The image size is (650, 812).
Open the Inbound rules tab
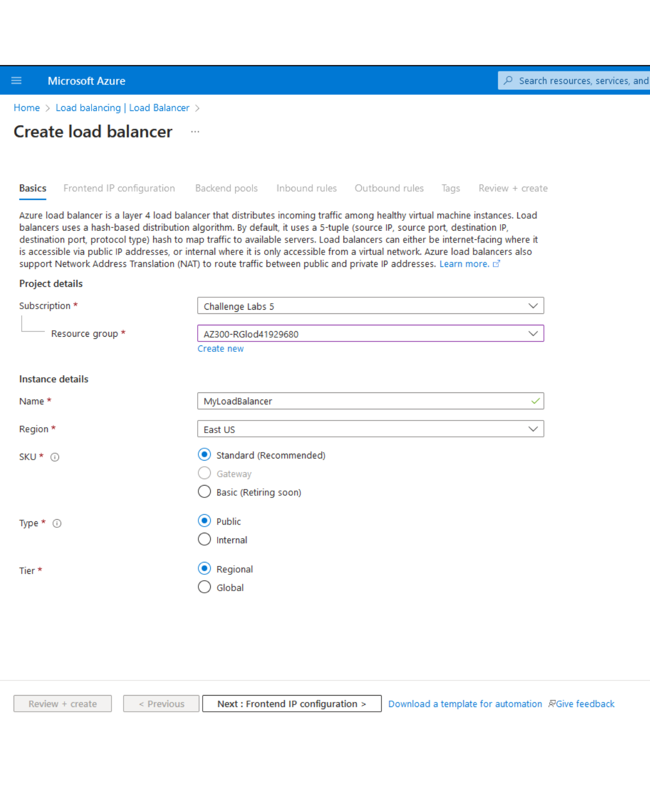tap(307, 188)
